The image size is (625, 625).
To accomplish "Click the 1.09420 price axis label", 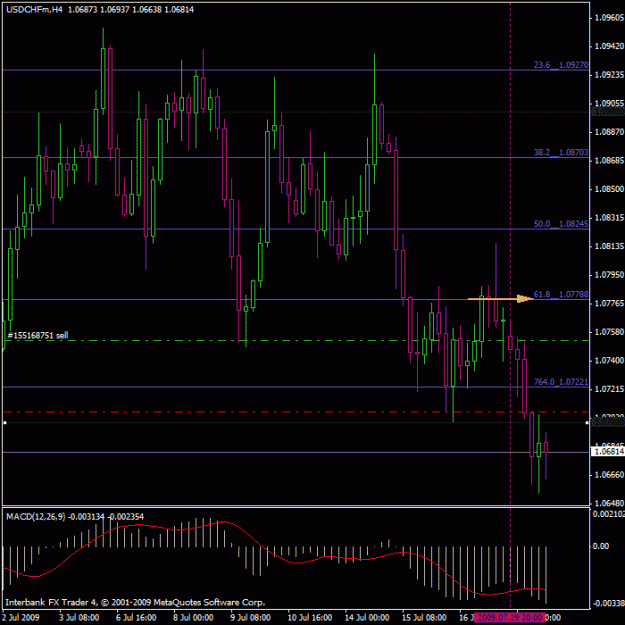I will point(609,46).
